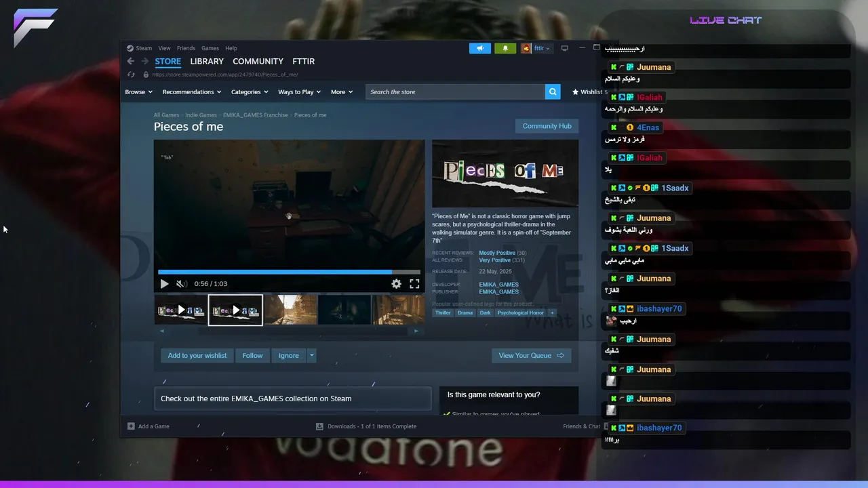868x488 pixels.
Task: Open the fttir account dropdown
Action: 542,48
